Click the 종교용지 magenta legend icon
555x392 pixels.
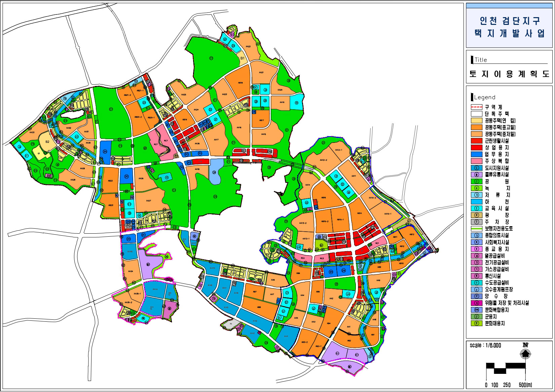coord(476,249)
